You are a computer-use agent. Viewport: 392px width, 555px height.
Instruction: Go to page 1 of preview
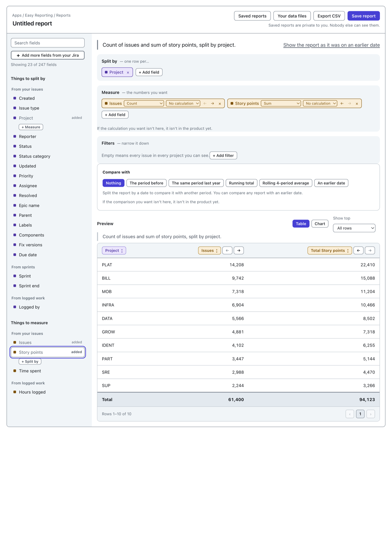point(360,414)
